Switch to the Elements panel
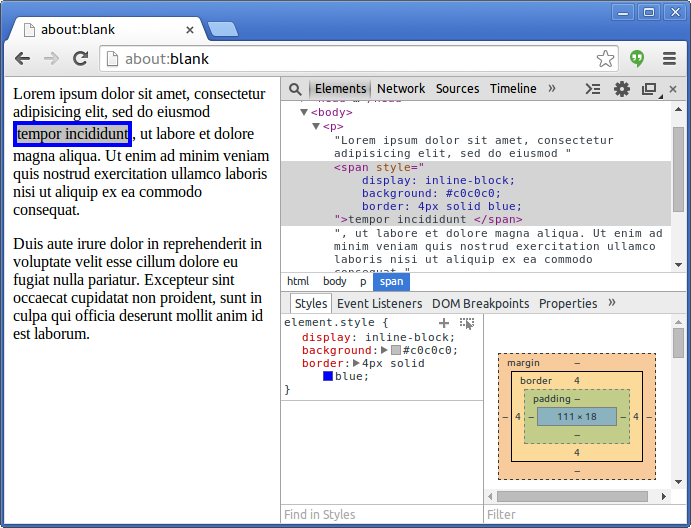 [x=340, y=89]
